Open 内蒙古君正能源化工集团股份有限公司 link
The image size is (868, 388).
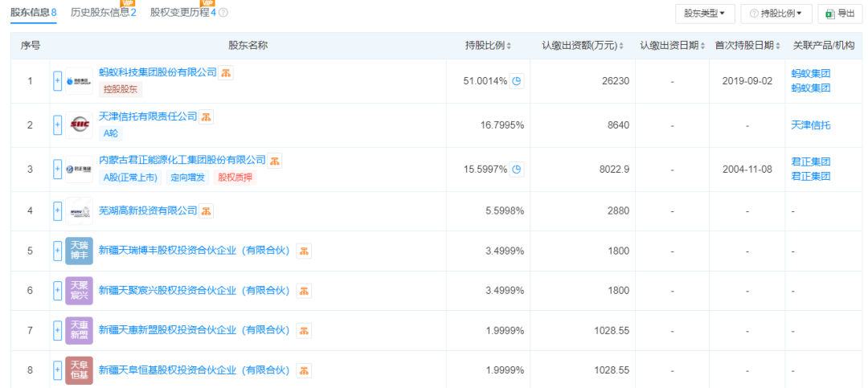[182, 161]
